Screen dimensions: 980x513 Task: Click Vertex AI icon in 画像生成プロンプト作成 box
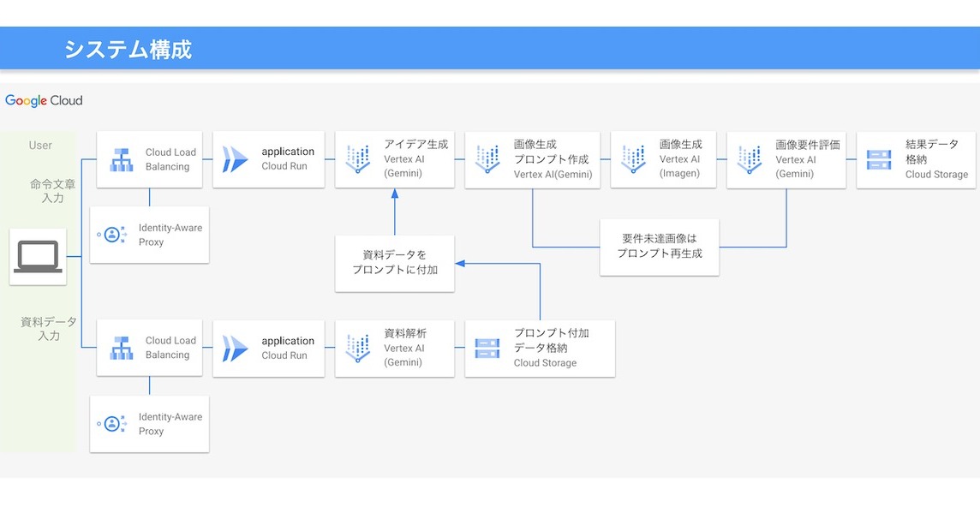tap(487, 159)
